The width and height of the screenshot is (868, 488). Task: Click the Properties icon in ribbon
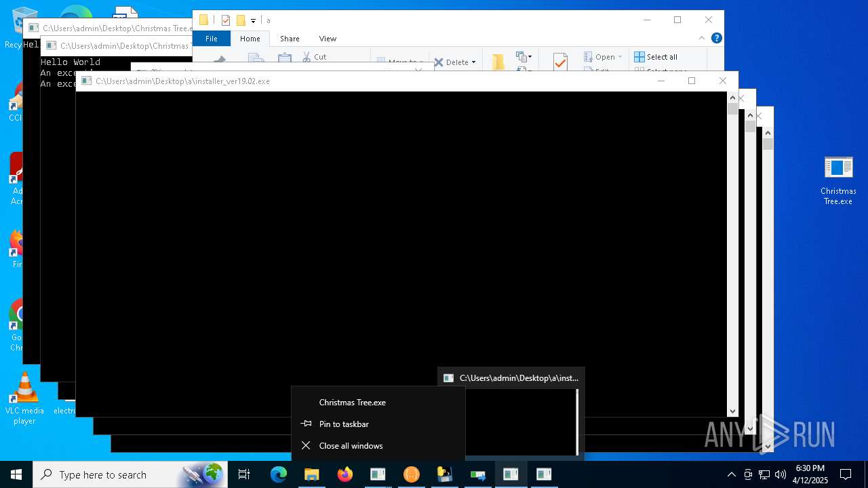[x=560, y=62]
